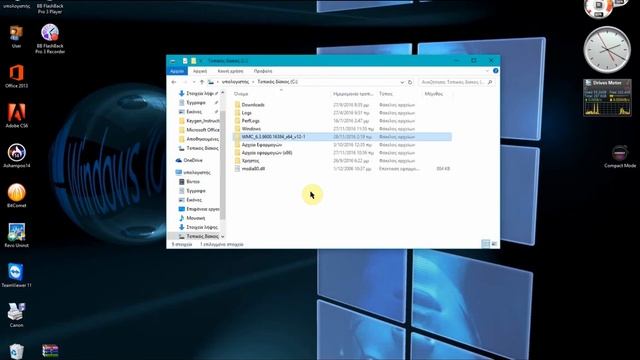Click the analog clock gadget

coord(607,50)
